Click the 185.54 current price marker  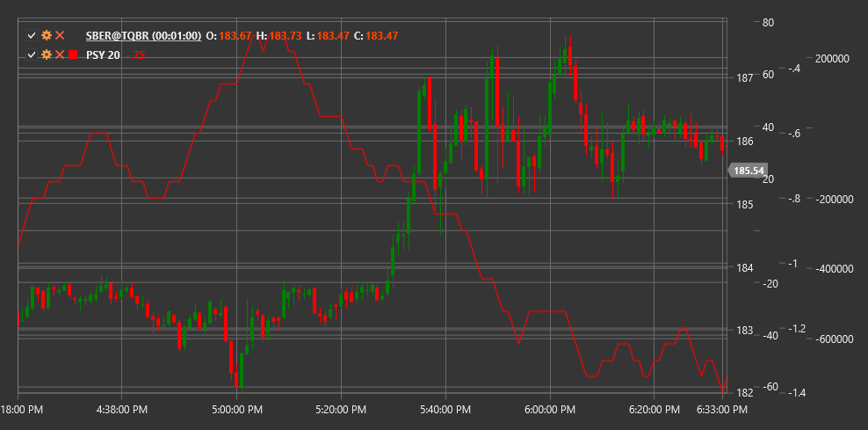click(749, 171)
